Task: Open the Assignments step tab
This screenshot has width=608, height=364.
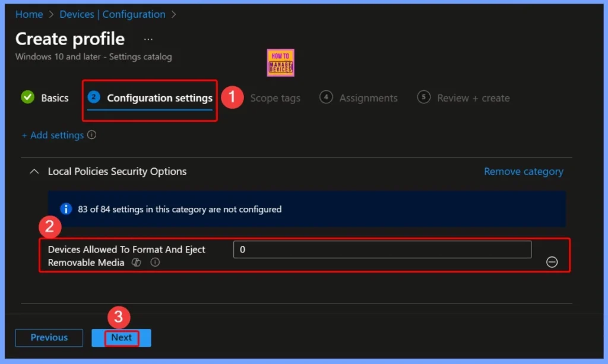Action: pyautogui.click(x=368, y=98)
